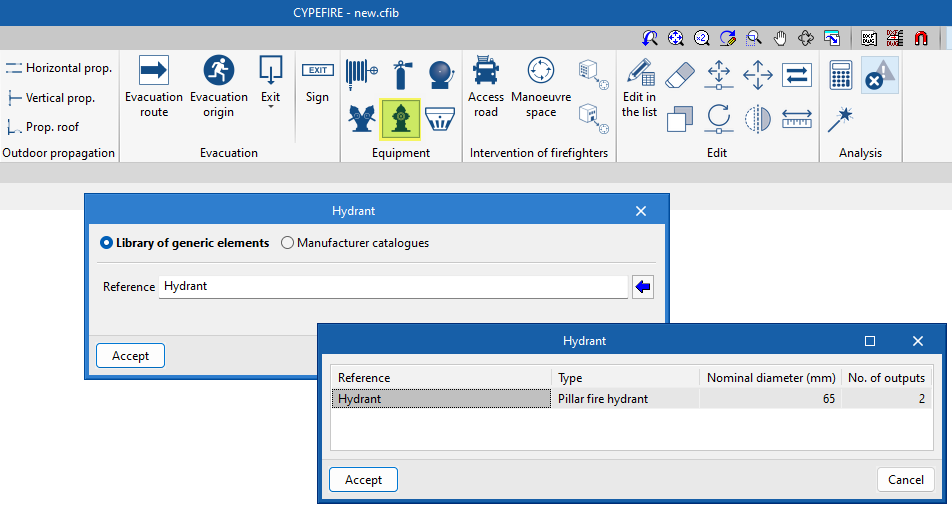The height and width of the screenshot is (513, 952).
Task: Select the Manoeuvre space tool
Action: (540, 88)
